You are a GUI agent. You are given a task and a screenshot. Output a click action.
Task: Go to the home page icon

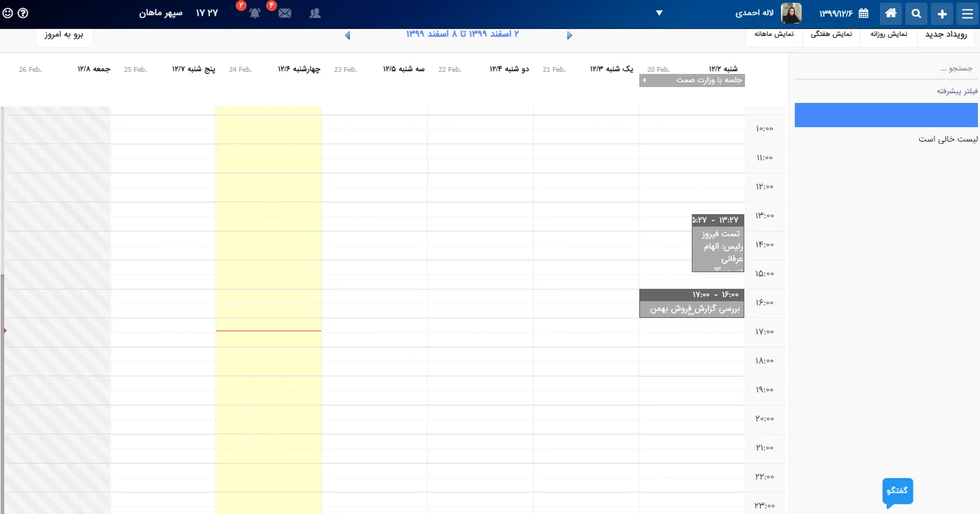pyautogui.click(x=891, y=13)
